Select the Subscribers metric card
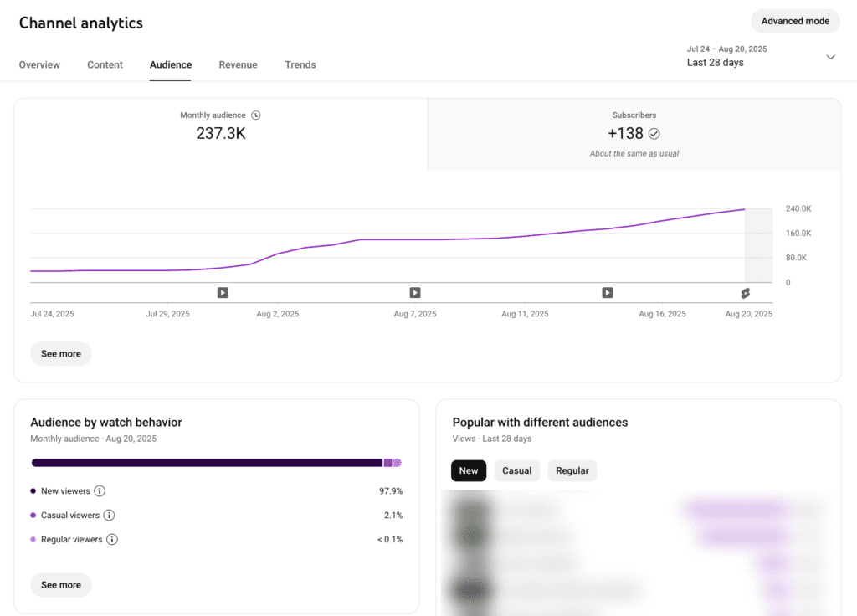Screen dimensions: 857x616 point(634,135)
